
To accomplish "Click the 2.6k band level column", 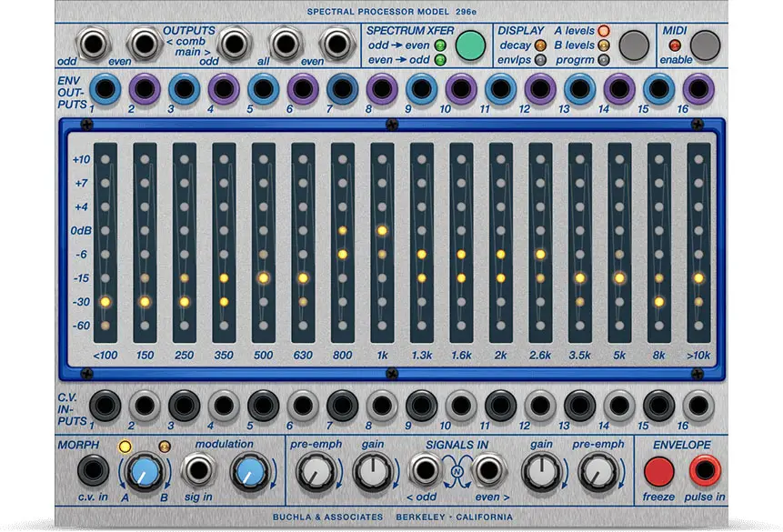I will coord(540,243).
